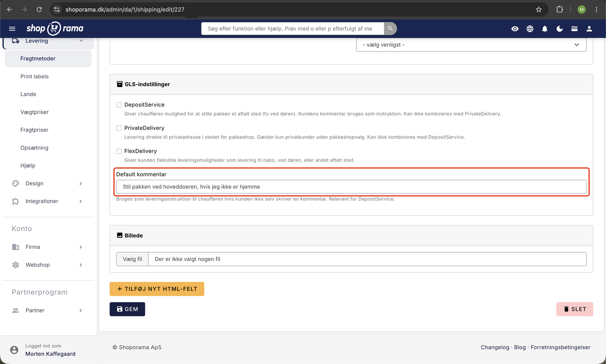Click the Integrationer puzzle icon
The height and width of the screenshot is (364, 606).
pos(16,201)
